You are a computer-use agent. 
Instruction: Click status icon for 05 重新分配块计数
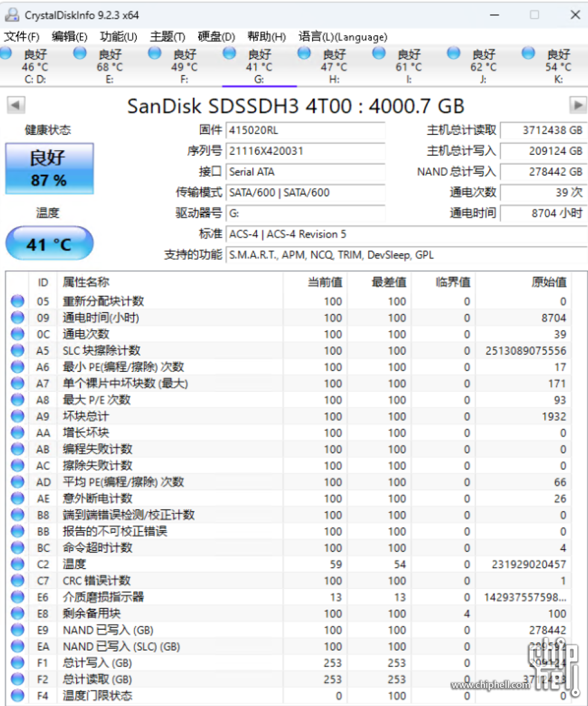coord(17,301)
